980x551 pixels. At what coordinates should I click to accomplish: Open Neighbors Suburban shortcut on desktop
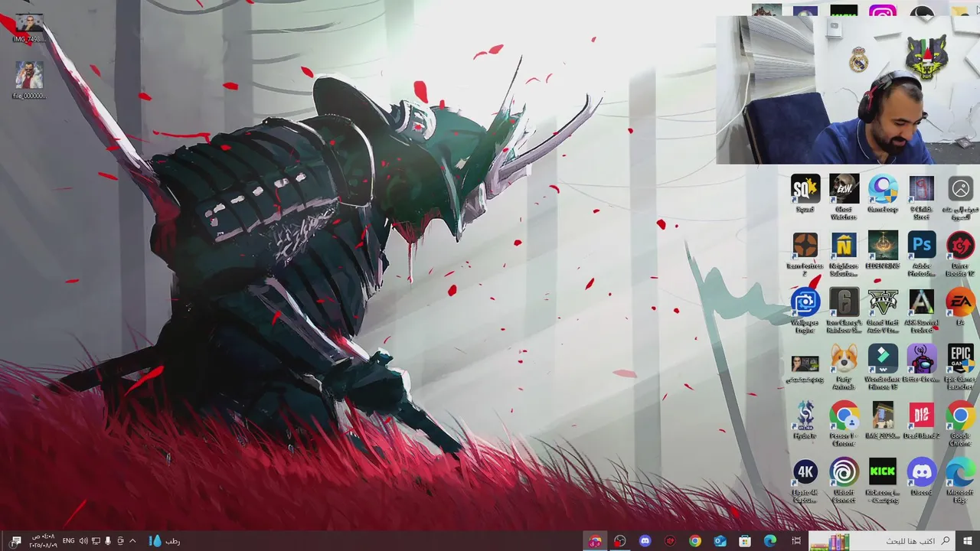click(x=844, y=254)
